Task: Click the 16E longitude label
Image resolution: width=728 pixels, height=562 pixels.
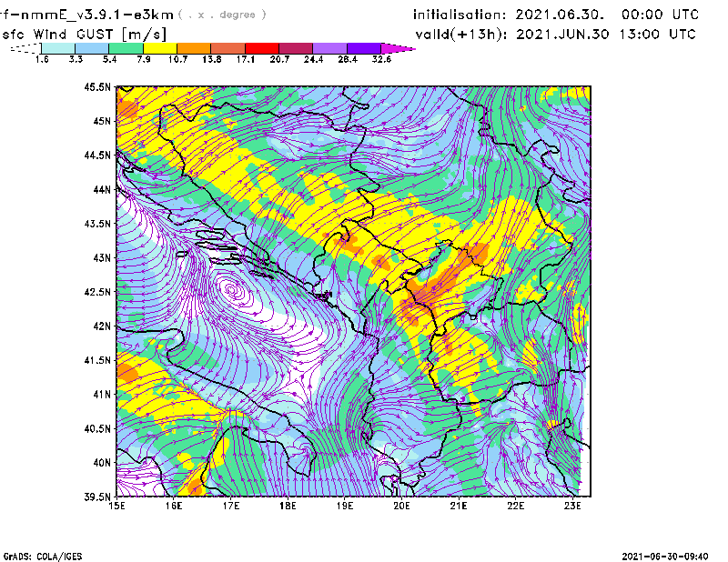Action: point(174,506)
